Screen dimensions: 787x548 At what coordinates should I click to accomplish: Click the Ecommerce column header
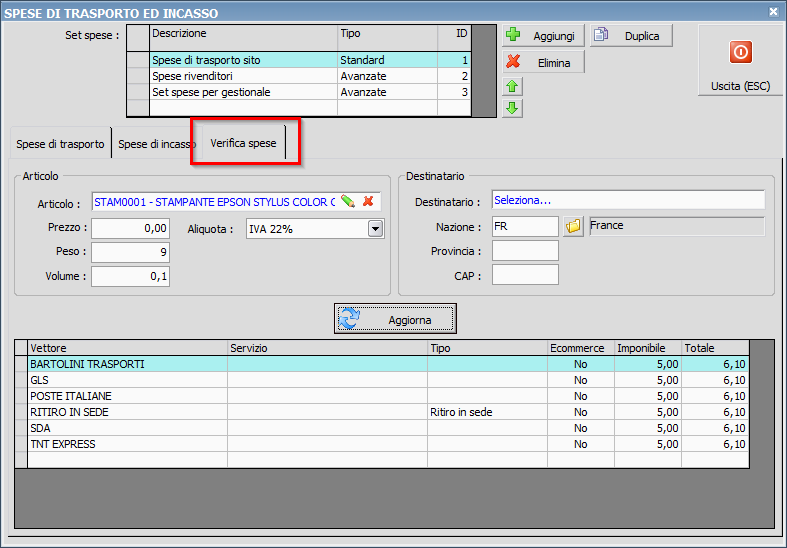581,348
